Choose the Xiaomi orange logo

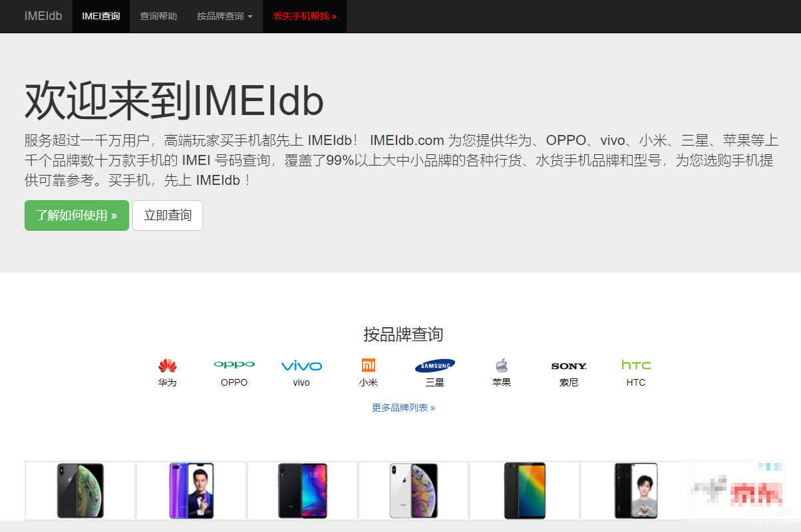[x=369, y=365]
